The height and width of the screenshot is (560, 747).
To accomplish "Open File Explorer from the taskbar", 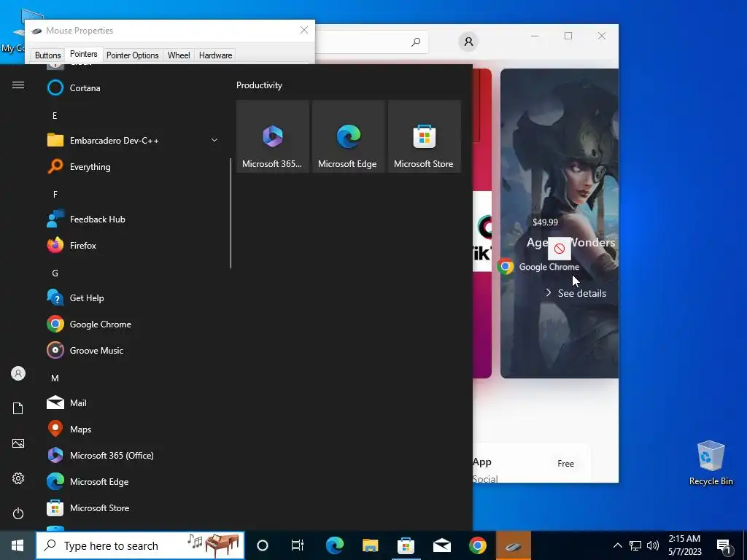I will [x=370, y=545].
